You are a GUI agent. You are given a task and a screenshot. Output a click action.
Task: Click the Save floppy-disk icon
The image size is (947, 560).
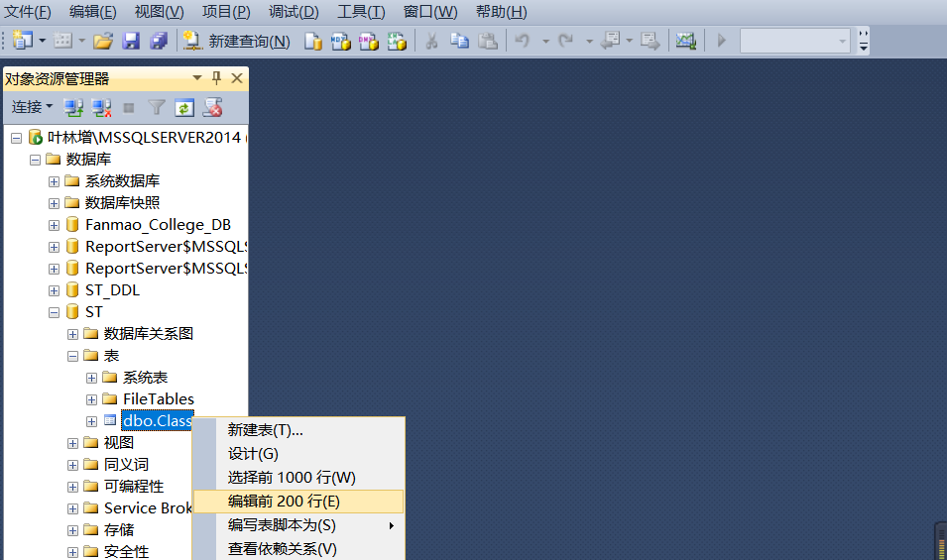tap(131, 41)
